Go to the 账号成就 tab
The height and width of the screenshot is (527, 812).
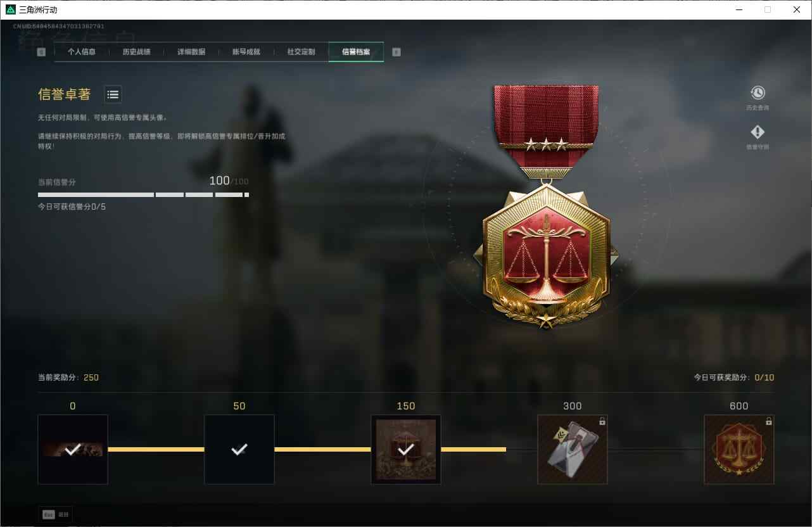246,52
